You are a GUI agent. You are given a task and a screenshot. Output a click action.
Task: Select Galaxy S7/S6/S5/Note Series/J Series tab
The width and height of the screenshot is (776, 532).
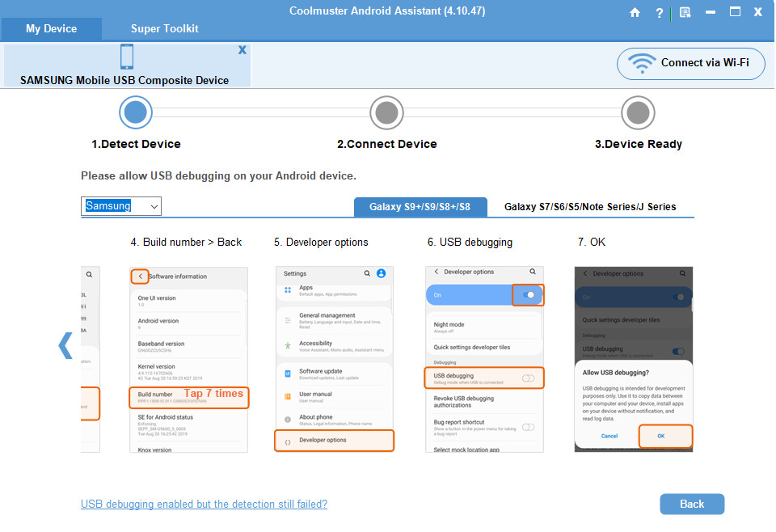[x=590, y=207]
